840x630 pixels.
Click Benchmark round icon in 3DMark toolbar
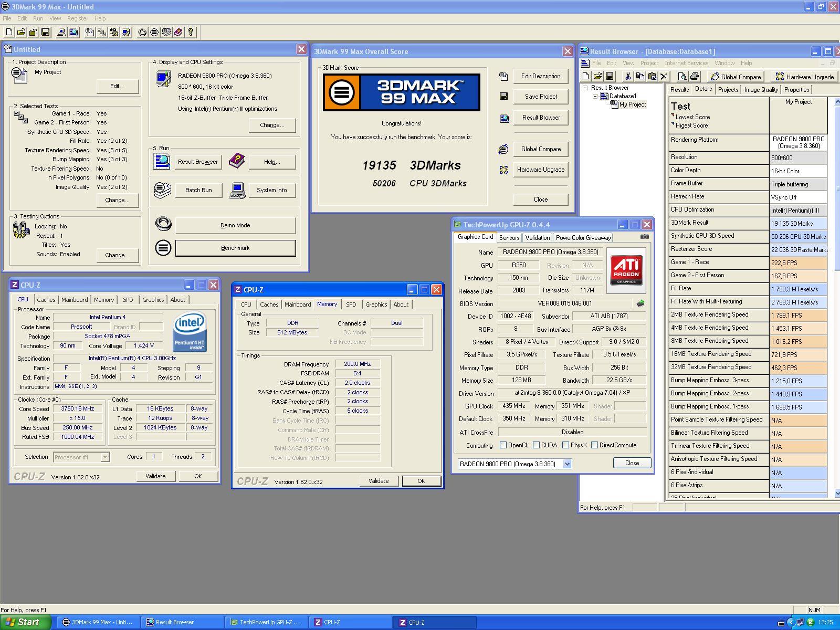(x=154, y=32)
